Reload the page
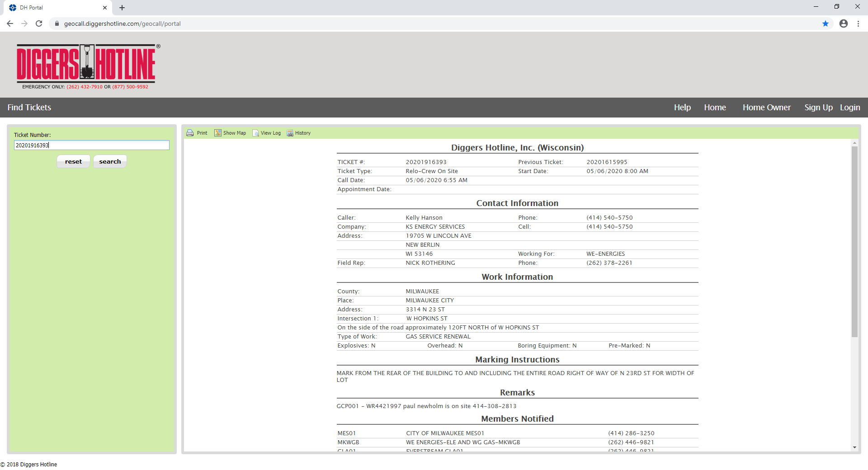This screenshot has height=470, width=868. point(39,23)
